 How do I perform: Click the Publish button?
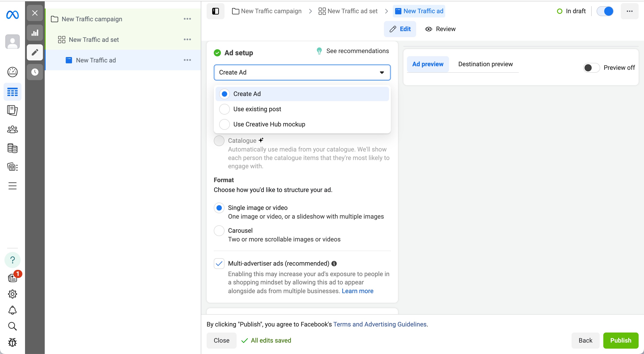pyautogui.click(x=621, y=340)
